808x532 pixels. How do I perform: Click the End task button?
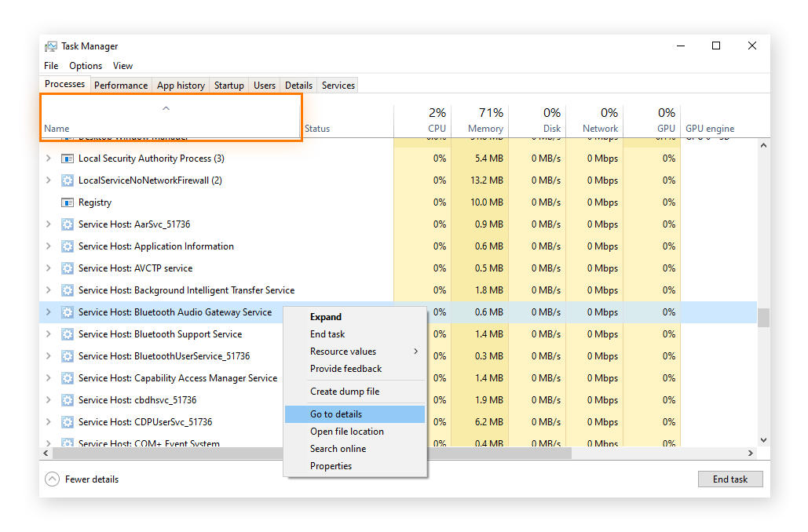pyautogui.click(x=729, y=479)
